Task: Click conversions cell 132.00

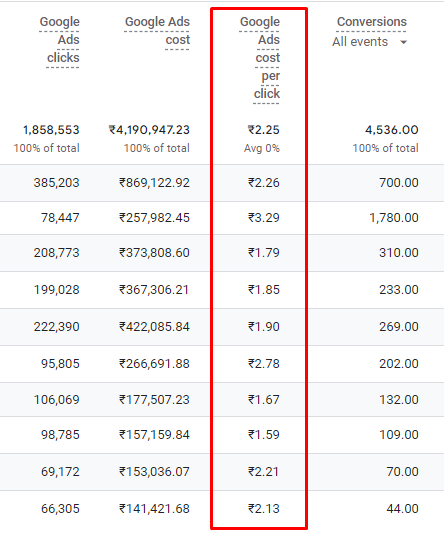Action: [399, 400]
